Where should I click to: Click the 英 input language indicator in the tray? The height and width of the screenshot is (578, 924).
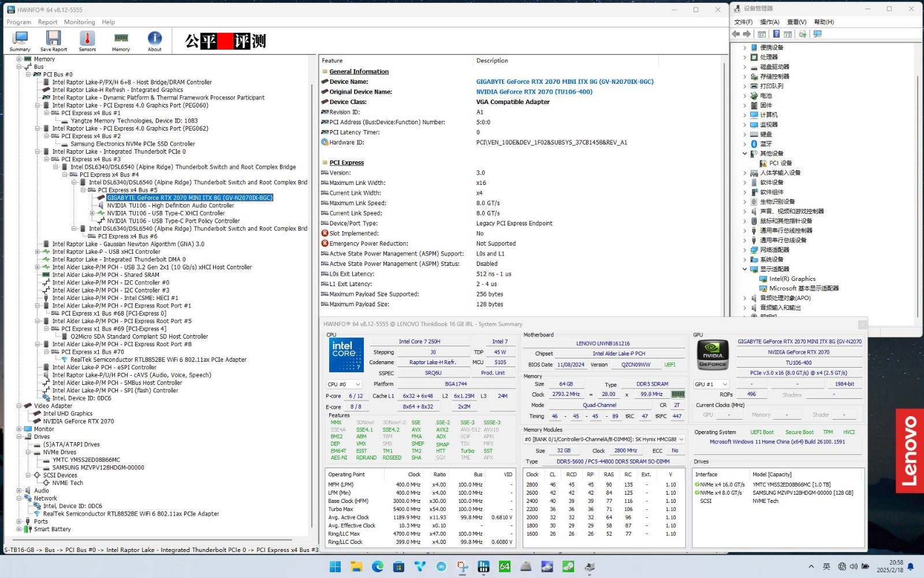(826, 566)
